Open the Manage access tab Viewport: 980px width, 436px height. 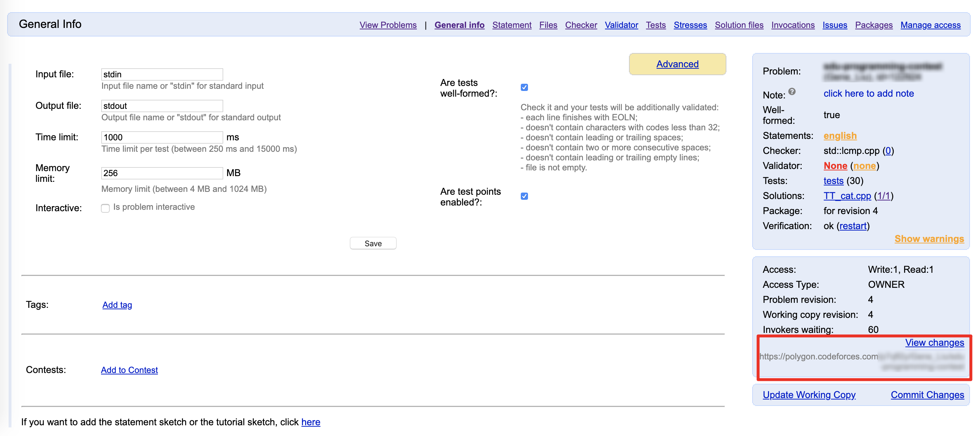click(x=930, y=25)
